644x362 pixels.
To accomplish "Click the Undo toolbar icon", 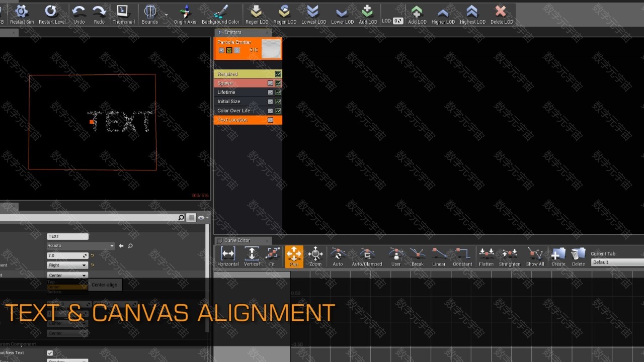I will [x=79, y=14].
